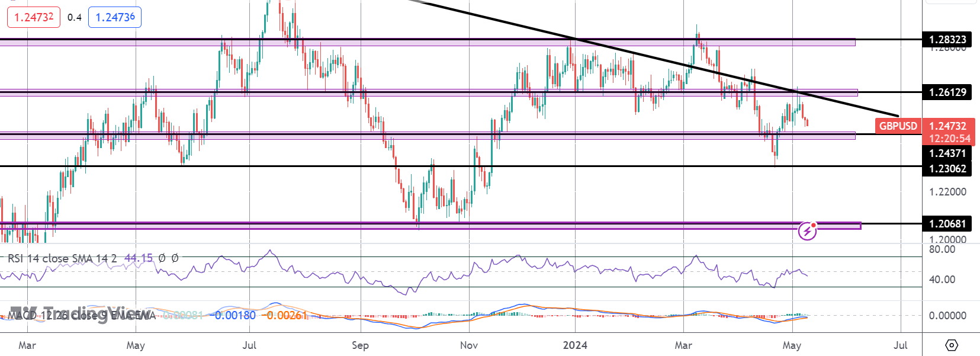Open the purple lightning flash icon
Image resolution: width=980 pixels, height=356 pixels.
tap(808, 231)
